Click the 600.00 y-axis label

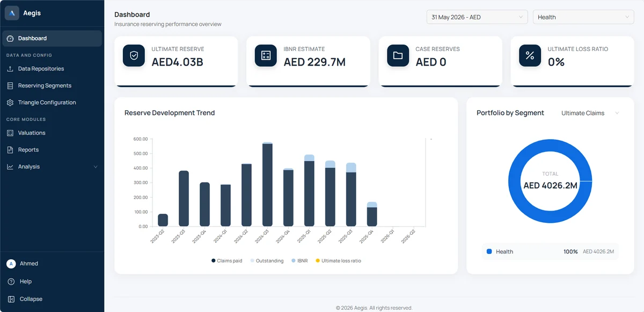[140, 139]
